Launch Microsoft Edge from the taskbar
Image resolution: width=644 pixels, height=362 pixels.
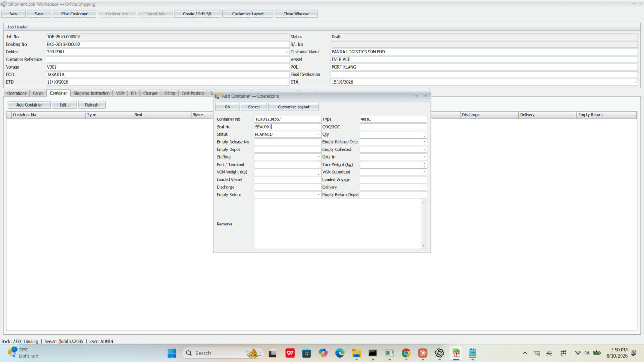point(340,353)
